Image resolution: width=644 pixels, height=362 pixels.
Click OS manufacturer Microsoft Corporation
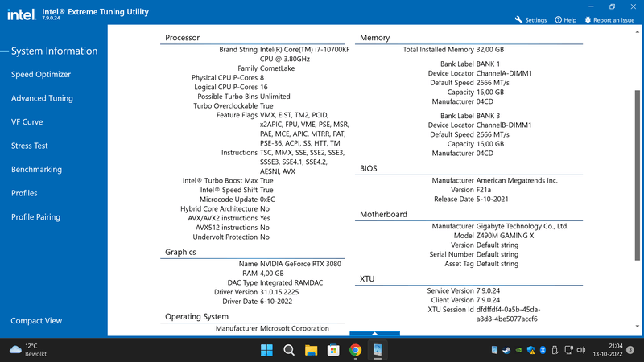(x=295, y=328)
